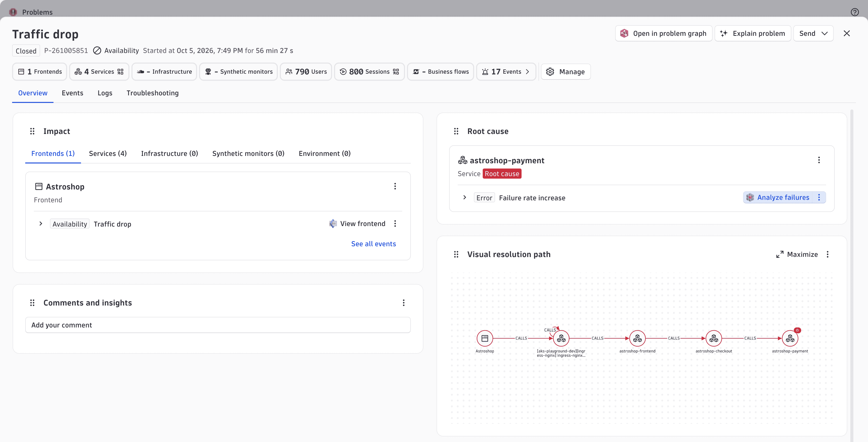
Task: Open the See all events link
Action: 373,244
